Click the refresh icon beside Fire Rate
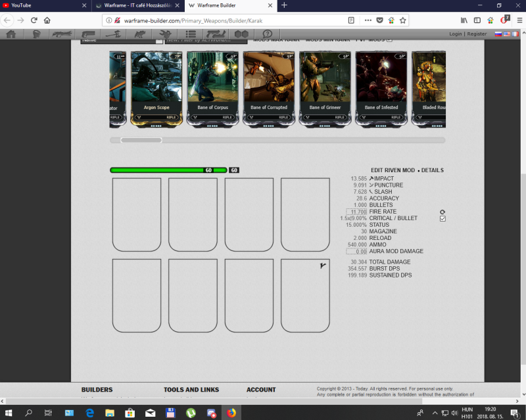Screen dimensions: 526x420 pyautogui.click(x=442, y=212)
